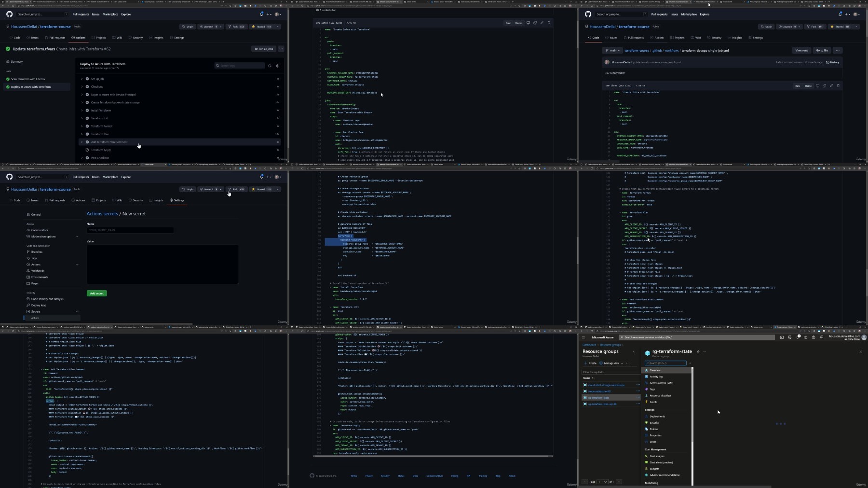Open the more options menu beside Go to file
The height and width of the screenshot is (488, 868).
pos(838,50)
